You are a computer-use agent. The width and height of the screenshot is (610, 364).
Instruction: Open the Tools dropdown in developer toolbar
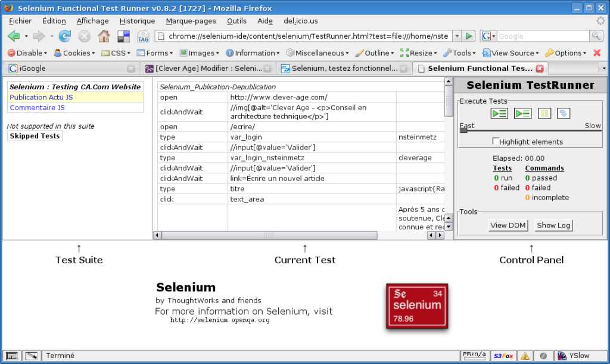(460, 53)
